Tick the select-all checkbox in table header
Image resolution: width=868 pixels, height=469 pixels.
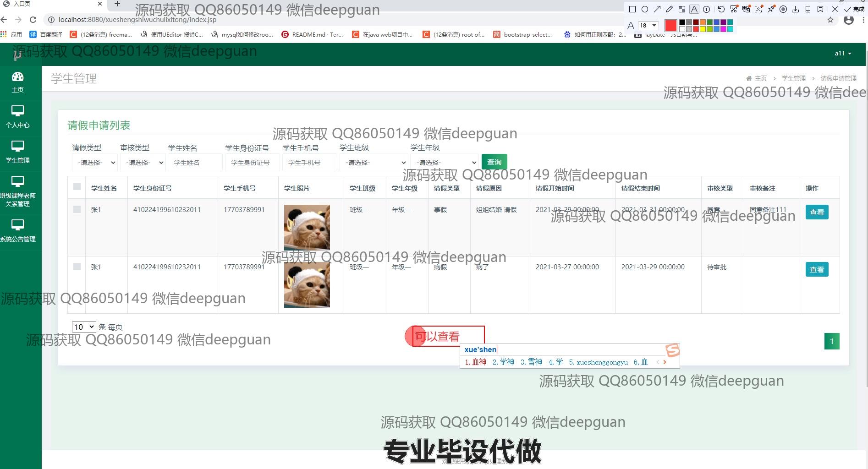pos(77,186)
